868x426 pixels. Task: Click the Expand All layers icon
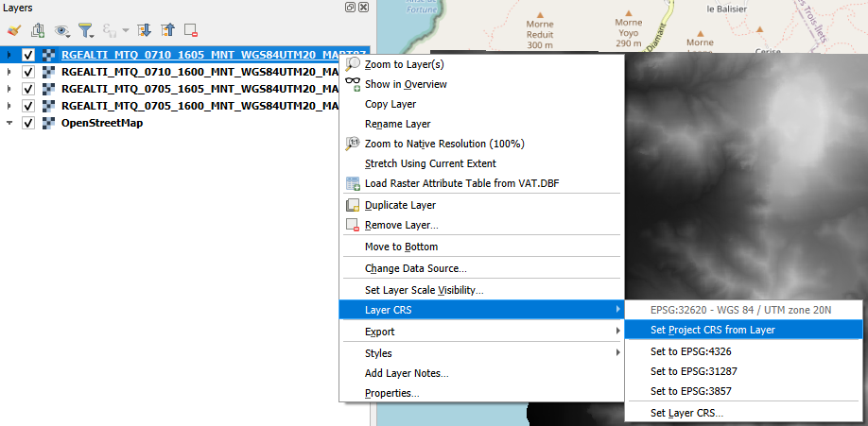(145, 30)
